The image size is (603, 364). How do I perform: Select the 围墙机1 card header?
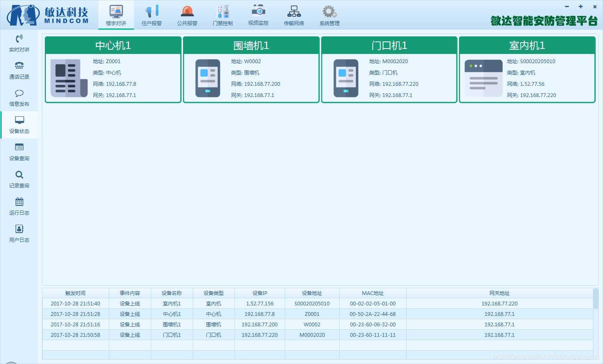point(251,45)
